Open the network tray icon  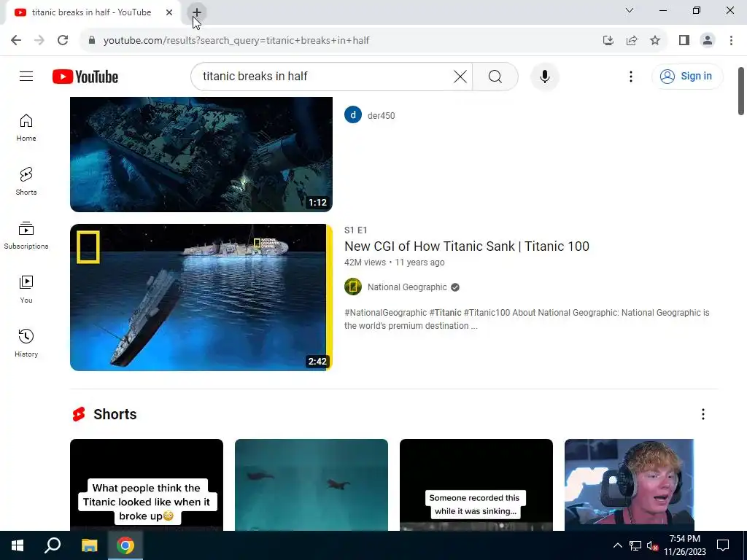(635, 545)
